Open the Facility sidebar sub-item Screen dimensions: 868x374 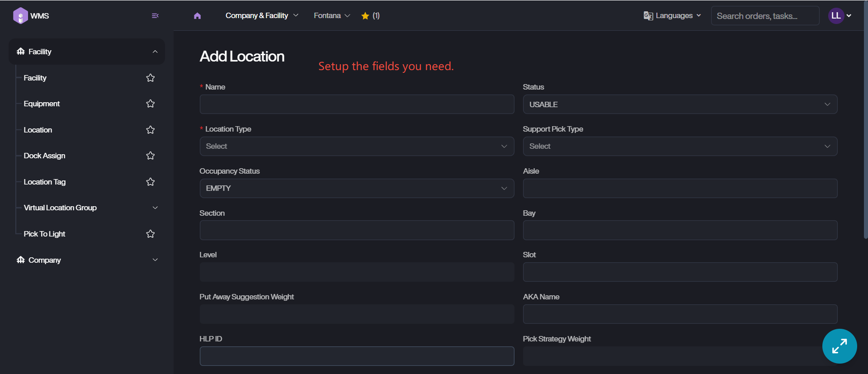tap(35, 78)
